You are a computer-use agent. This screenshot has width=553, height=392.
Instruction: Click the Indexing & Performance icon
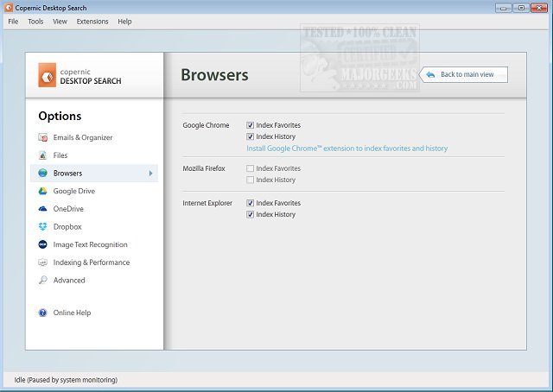(x=42, y=262)
